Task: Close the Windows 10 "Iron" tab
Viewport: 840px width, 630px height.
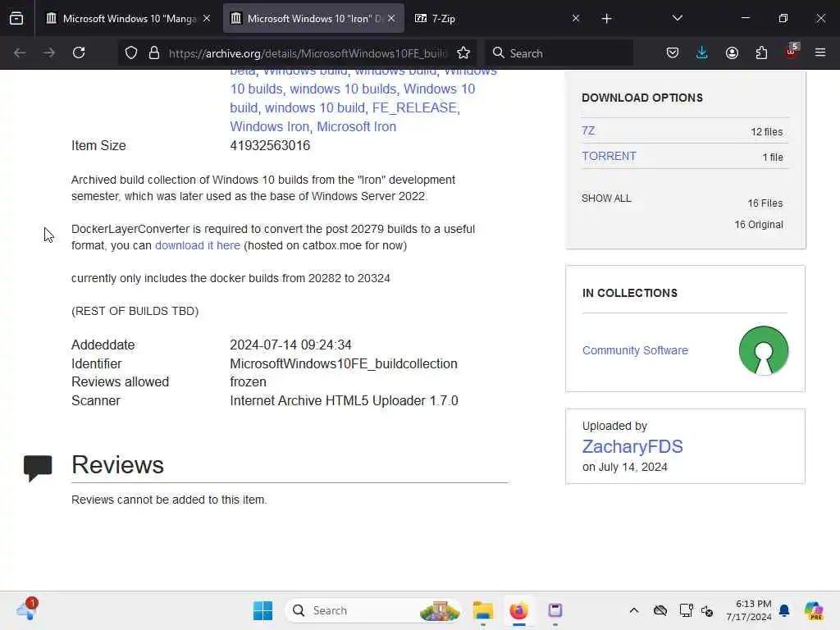Action: tap(391, 19)
